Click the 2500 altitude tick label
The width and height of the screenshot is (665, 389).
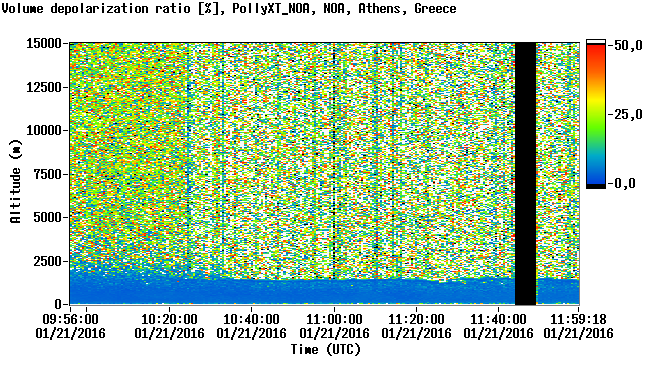[47, 261]
